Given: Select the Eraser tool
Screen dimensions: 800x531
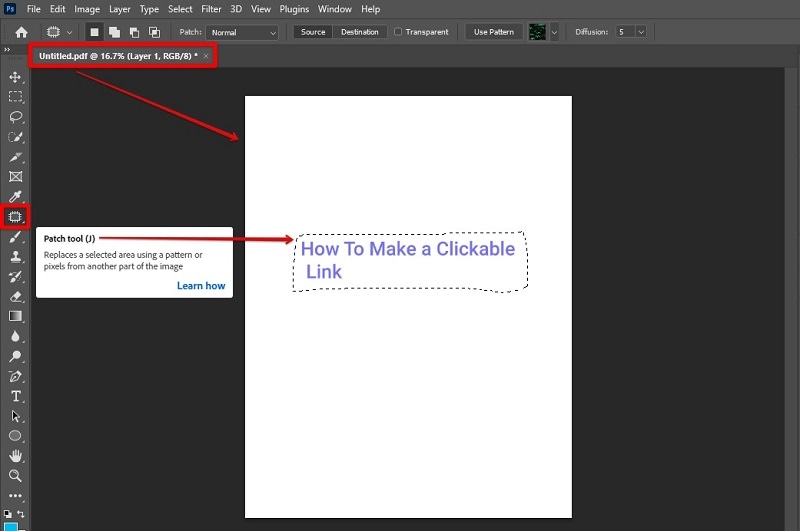Looking at the screenshot, I should click(16, 296).
